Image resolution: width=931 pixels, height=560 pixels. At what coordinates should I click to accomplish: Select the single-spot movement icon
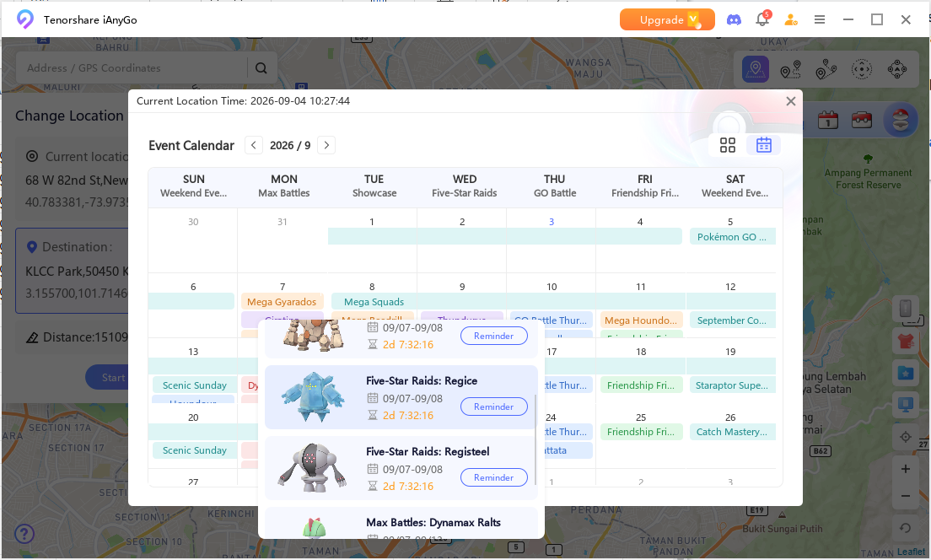pyautogui.click(x=790, y=69)
